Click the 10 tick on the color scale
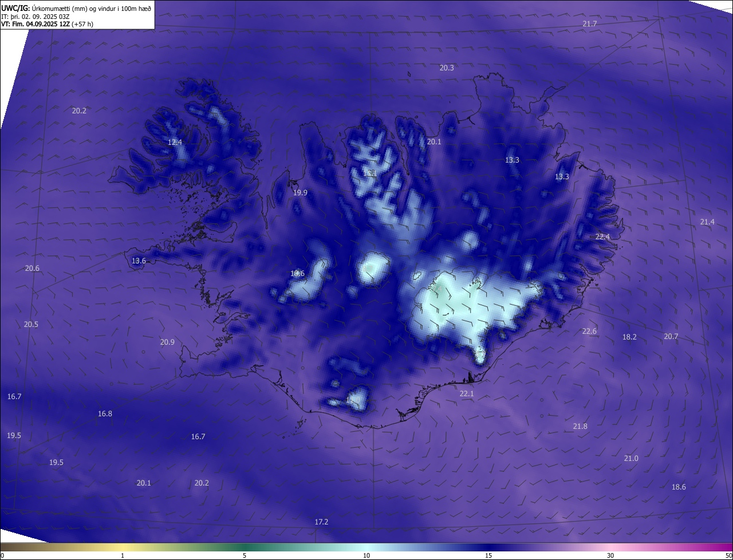Viewport: 733px width, 560px height. click(366, 555)
